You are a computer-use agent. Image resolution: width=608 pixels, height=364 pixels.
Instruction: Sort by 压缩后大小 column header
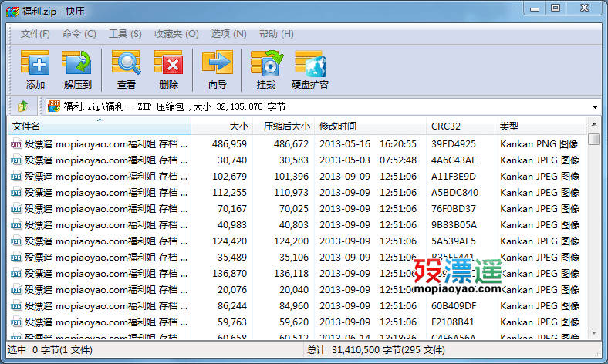[x=283, y=126]
